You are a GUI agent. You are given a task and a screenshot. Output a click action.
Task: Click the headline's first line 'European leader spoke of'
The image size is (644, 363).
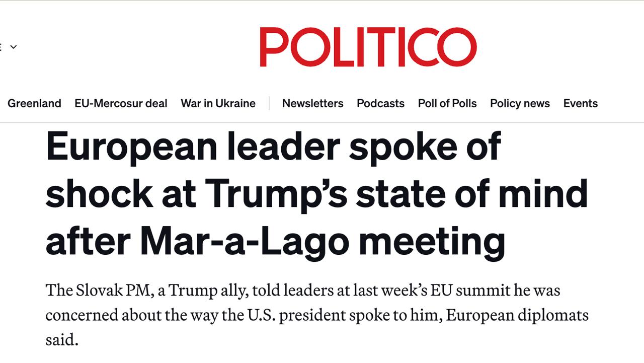(x=273, y=147)
